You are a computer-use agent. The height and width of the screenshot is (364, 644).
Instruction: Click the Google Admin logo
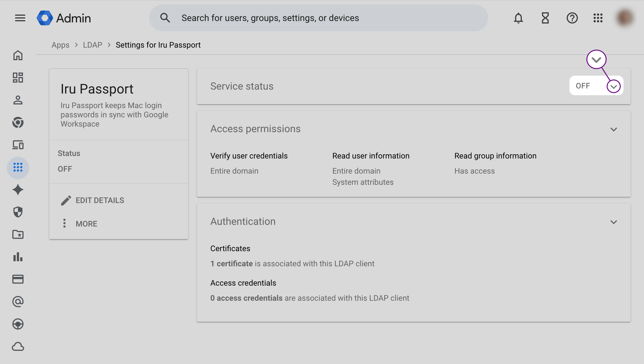[x=64, y=18]
